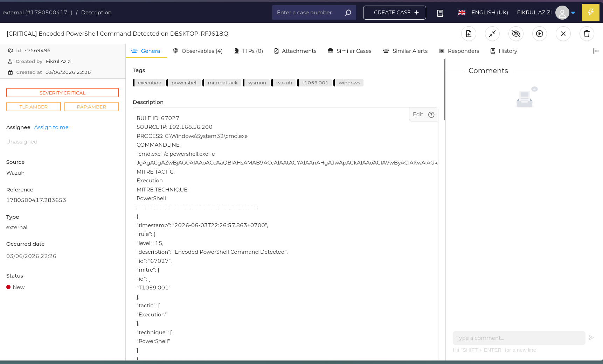Click the sysmon tag
603x364 pixels.
pyautogui.click(x=256, y=83)
